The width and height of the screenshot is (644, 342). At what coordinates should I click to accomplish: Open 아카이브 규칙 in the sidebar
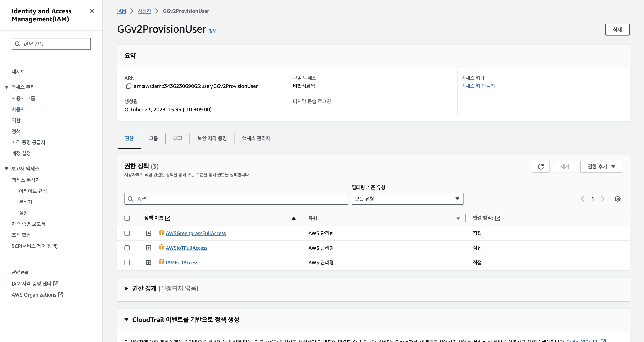[33, 191]
